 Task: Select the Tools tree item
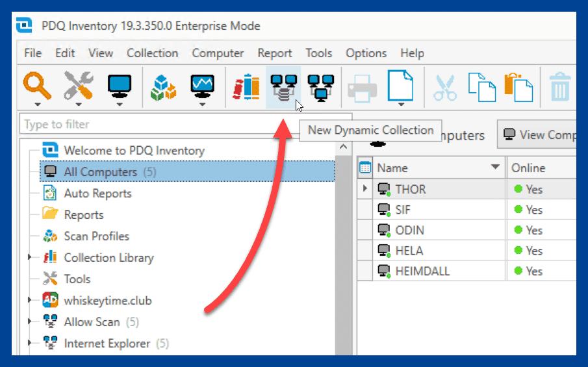coord(77,279)
